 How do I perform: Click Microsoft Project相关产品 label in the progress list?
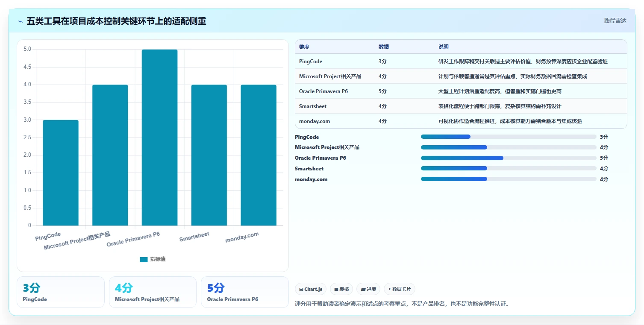(327, 147)
